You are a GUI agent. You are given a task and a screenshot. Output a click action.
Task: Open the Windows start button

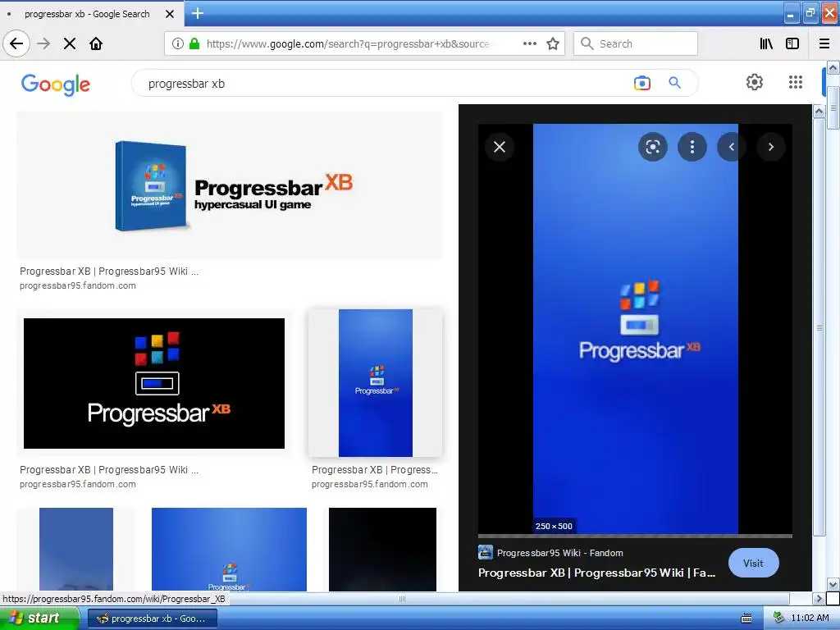[39, 619]
